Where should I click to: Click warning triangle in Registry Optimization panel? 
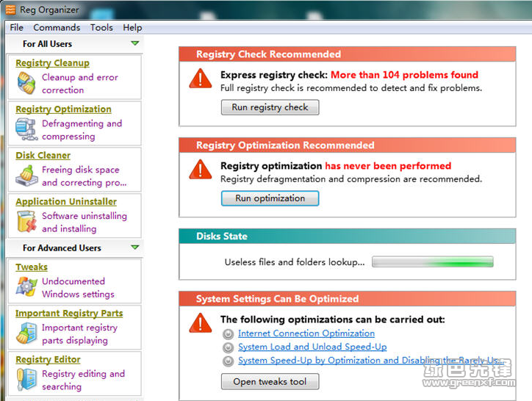pyautogui.click(x=201, y=170)
